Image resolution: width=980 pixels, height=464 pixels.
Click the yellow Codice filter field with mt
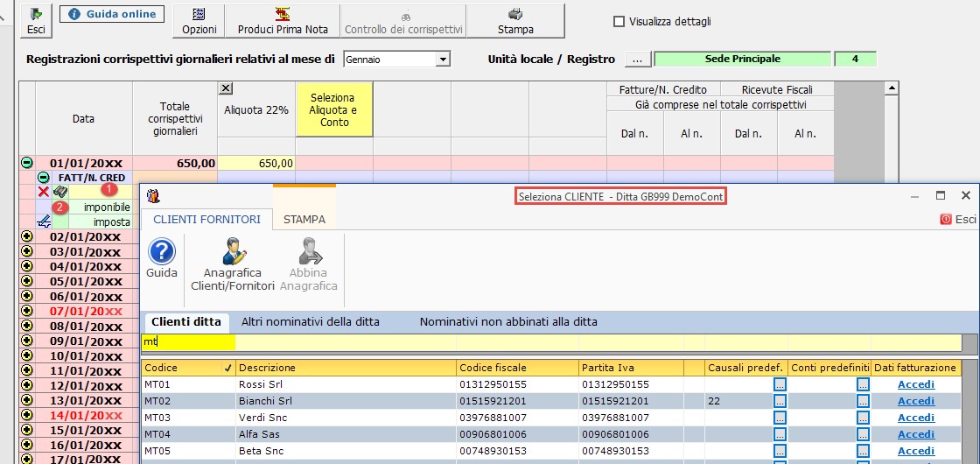189,342
